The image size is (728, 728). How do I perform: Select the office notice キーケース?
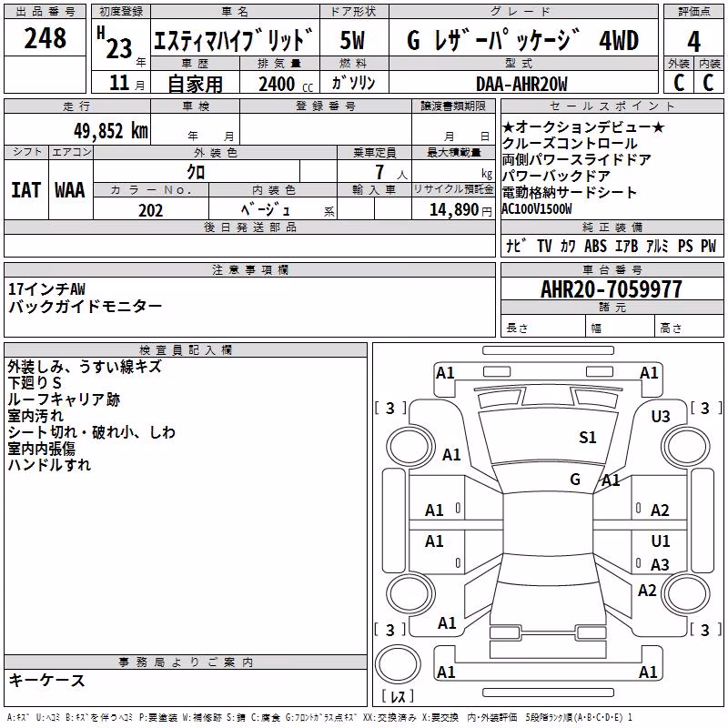click(x=47, y=681)
